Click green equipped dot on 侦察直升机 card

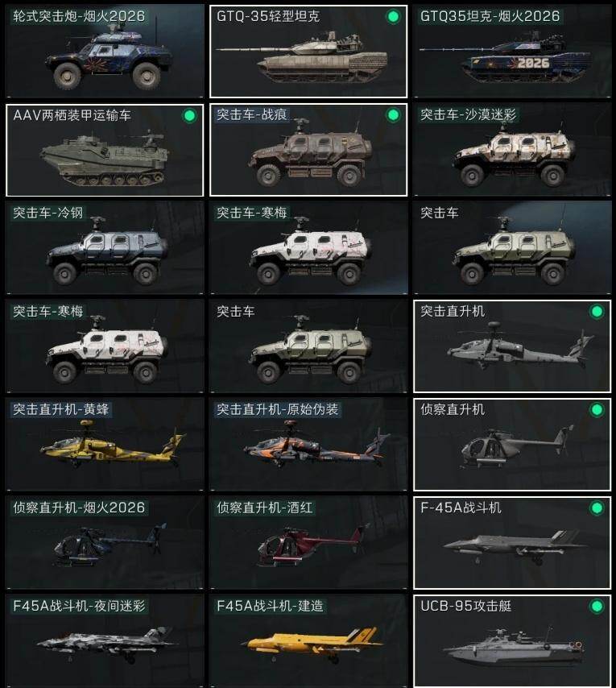tap(597, 410)
